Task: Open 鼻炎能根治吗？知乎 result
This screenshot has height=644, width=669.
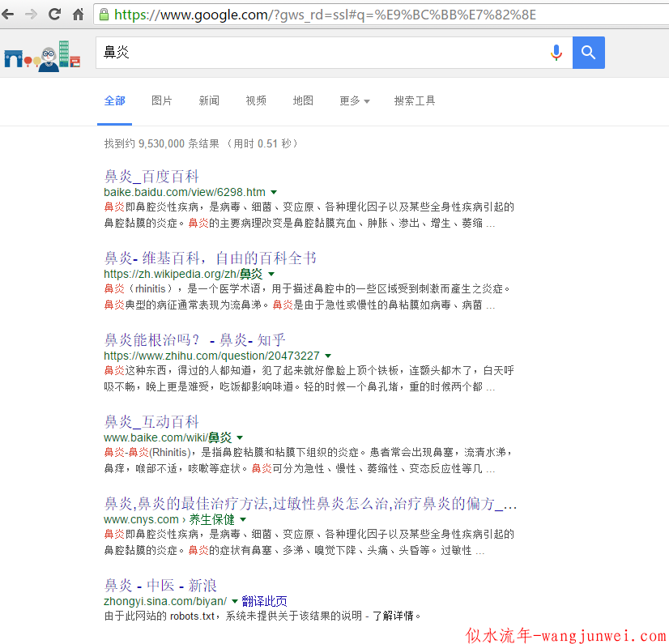Action: click(194, 339)
